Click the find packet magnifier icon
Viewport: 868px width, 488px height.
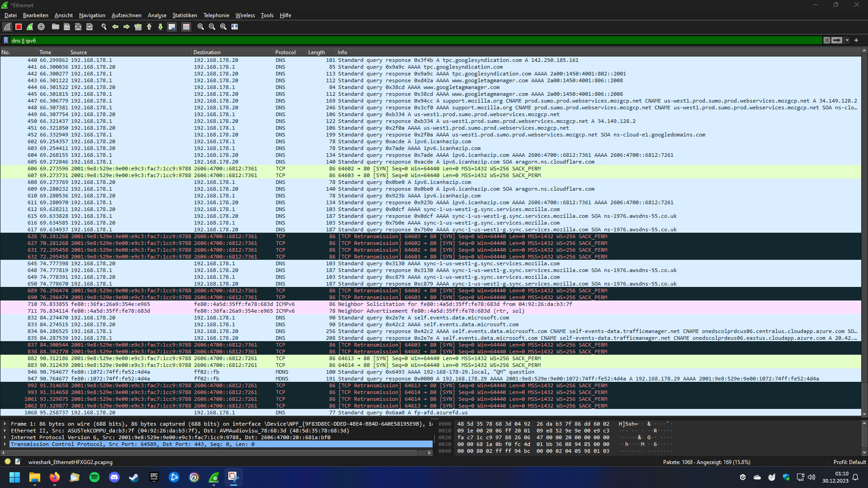click(x=104, y=27)
